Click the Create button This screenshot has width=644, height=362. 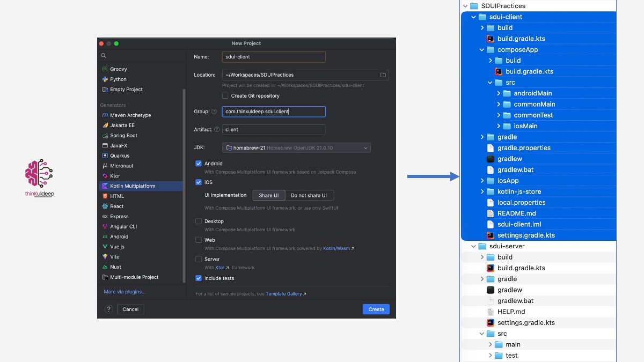[376, 309]
